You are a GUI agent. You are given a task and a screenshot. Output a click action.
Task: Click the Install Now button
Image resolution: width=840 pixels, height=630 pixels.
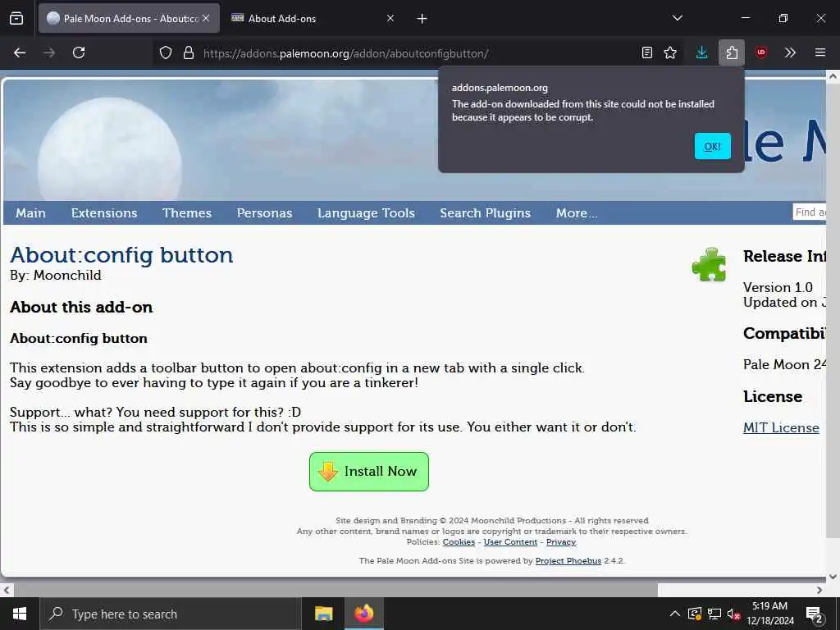coord(369,472)
